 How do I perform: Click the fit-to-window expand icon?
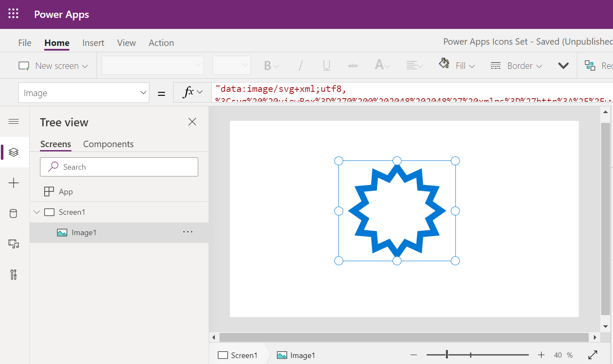(593, 355)
